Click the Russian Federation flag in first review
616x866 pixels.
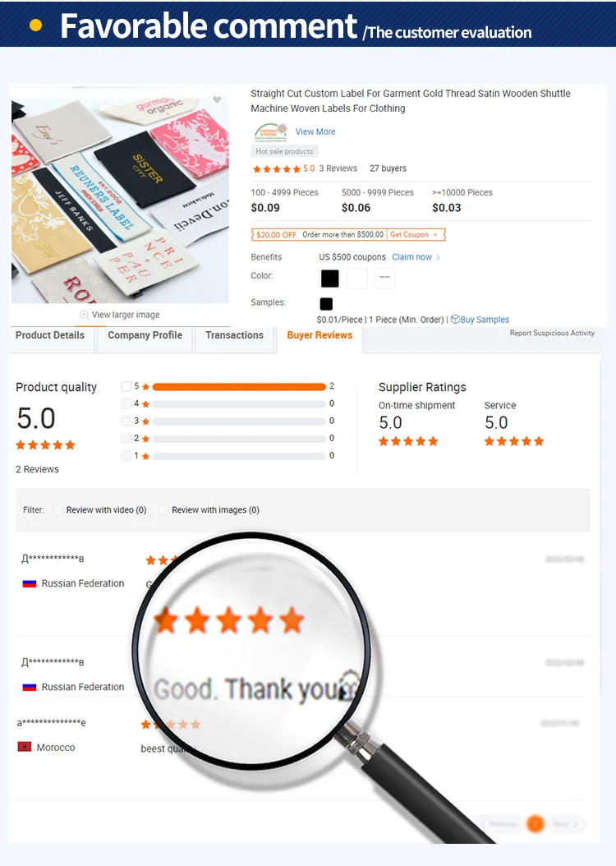[x=30, y=584]
